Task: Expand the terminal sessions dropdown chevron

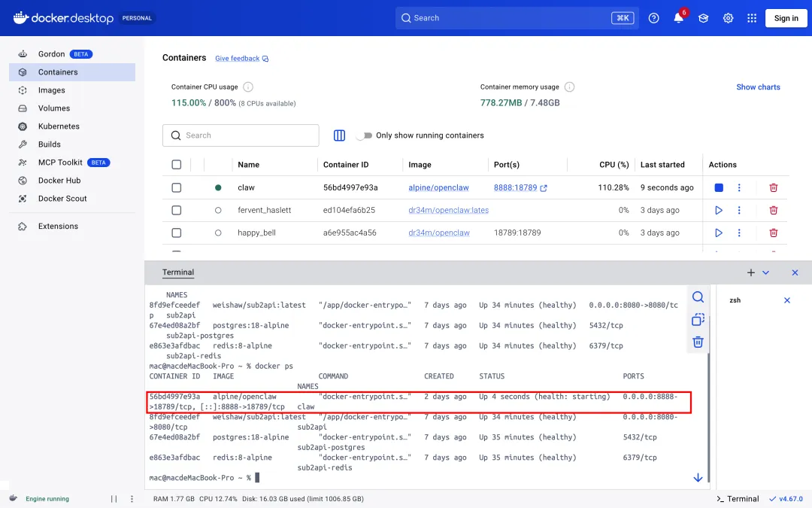Action: tap(766, 272)
